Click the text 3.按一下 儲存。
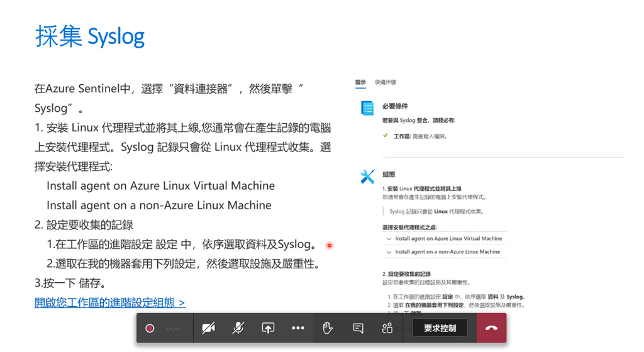The width and height of the screenshot is (644, 352). (x=70, y=283)
